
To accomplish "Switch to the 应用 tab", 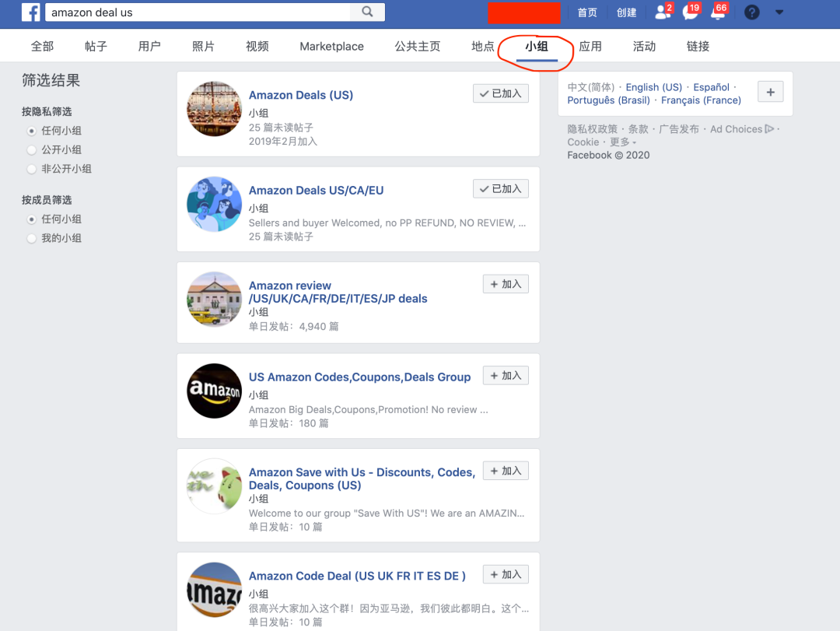I will point(590,46).
